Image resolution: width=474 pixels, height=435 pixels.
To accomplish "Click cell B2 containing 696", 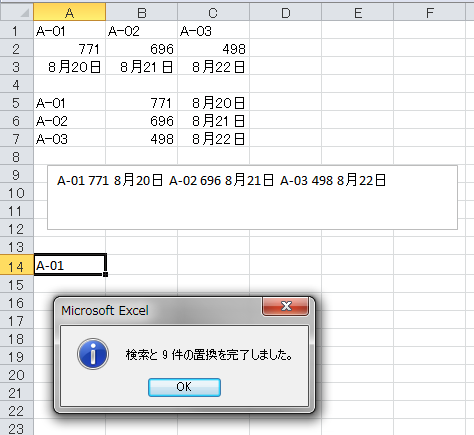I will coord(142,49).
